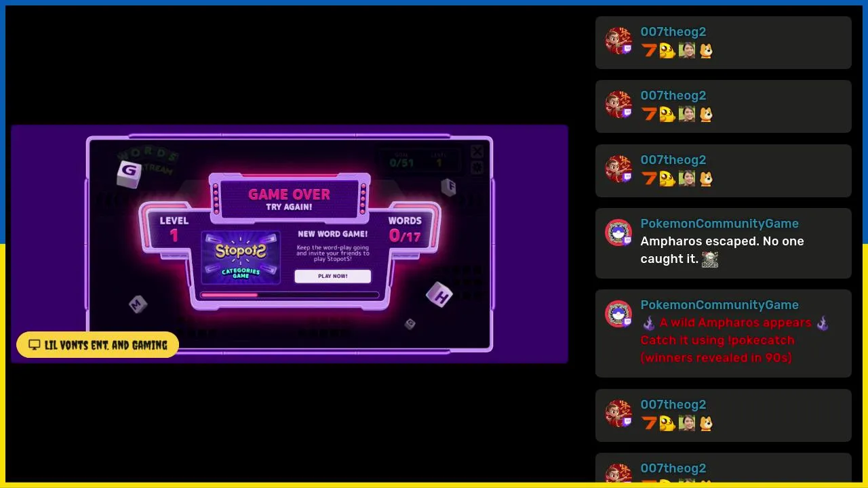Click the dimmed 0/51 goal counter
This screenshot has height=488, width=868.
401,163
